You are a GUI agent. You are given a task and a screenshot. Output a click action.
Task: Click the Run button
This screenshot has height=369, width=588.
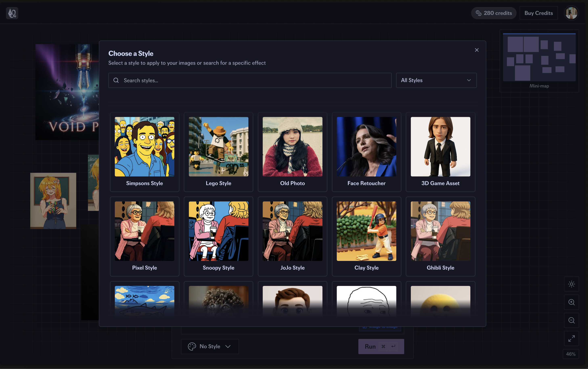(381, 346)
